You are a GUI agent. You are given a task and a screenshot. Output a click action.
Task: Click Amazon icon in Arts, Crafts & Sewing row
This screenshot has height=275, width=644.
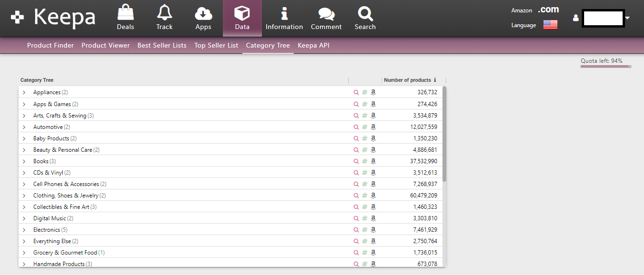click(x=373, y=115)
